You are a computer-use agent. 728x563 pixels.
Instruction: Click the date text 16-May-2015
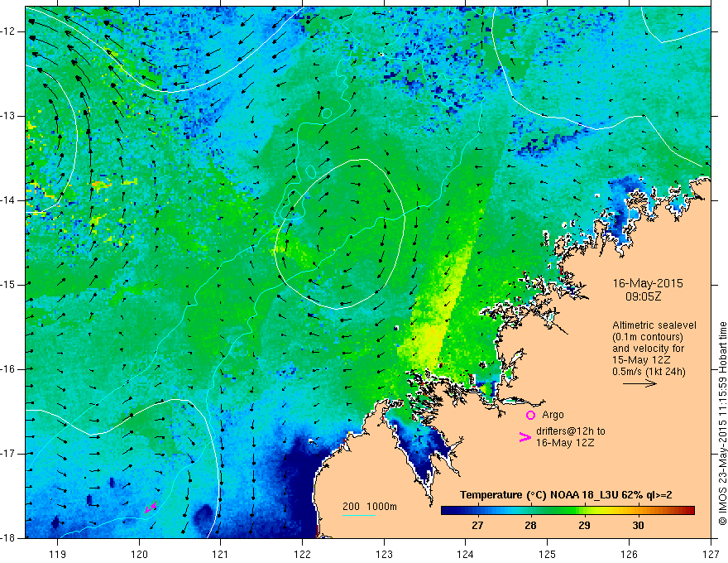(x=648, y=283)
